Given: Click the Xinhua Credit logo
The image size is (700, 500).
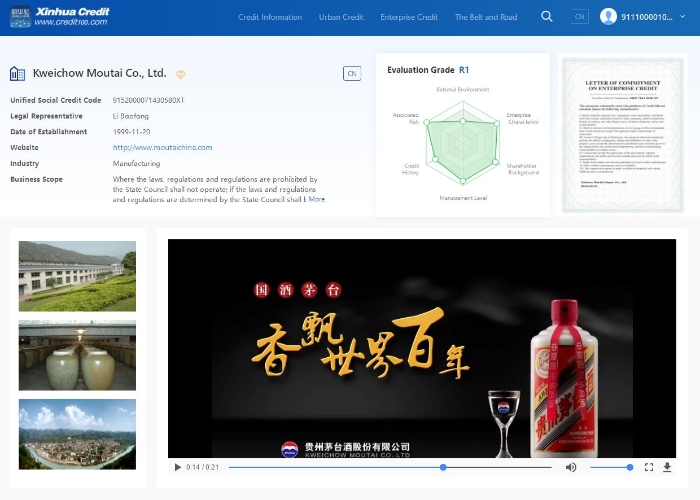Looking at the screenshot, I should point(60,17).
